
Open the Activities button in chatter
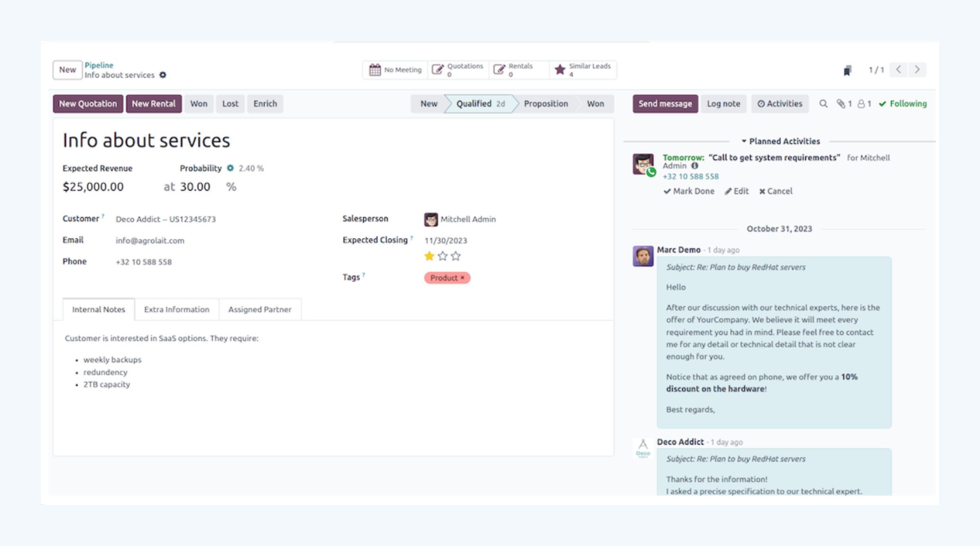pyautogui.click(x=780, y=104)
